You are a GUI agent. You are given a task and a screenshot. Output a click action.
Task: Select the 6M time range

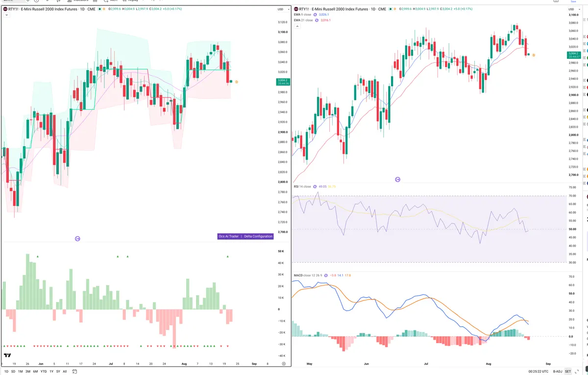coord(35,372)
